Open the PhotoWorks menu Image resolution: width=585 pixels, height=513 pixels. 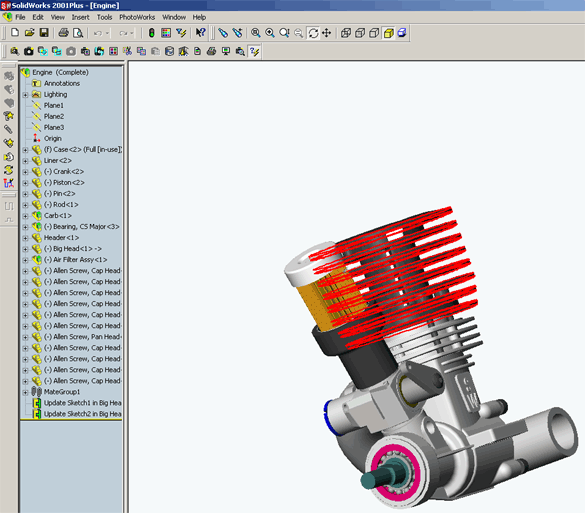tap(137, 17)
